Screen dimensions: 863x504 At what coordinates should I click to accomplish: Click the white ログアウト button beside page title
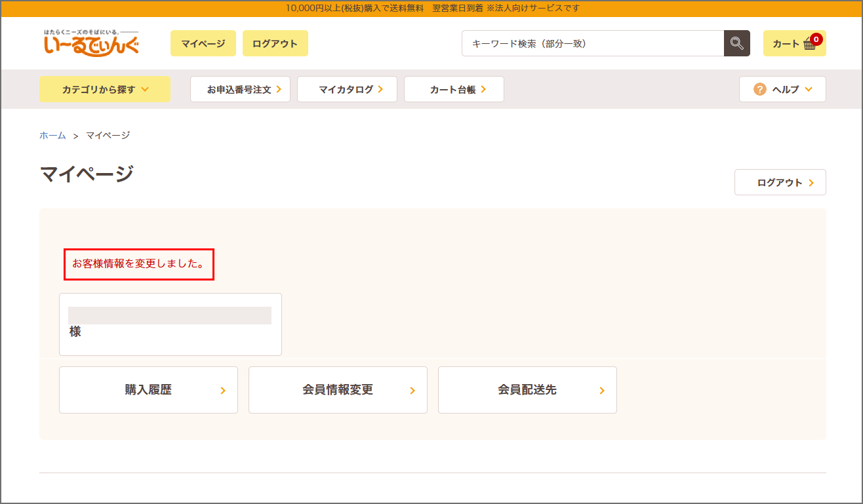[780, 183]
